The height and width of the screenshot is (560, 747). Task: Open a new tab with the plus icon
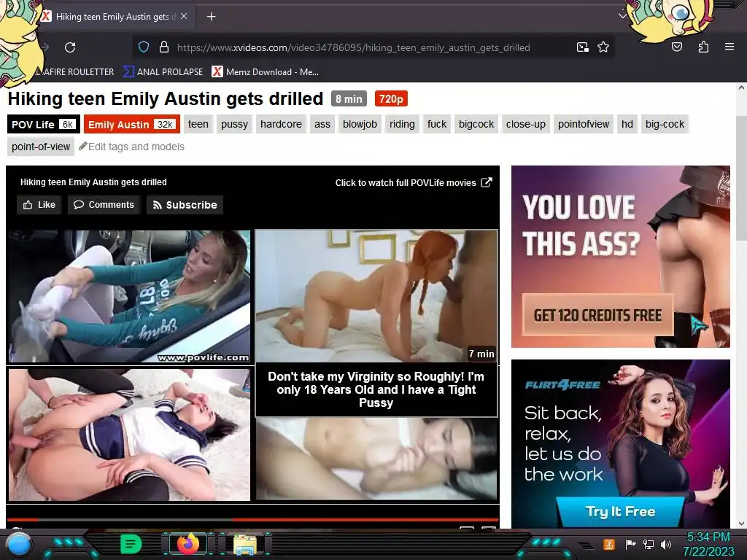point(211,17)
